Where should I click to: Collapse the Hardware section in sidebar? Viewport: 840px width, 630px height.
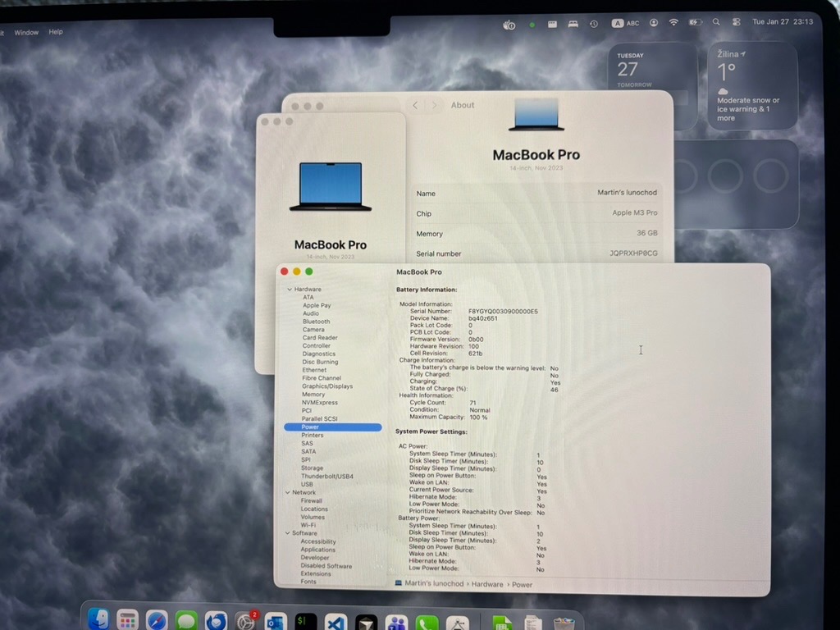[288, 289]
